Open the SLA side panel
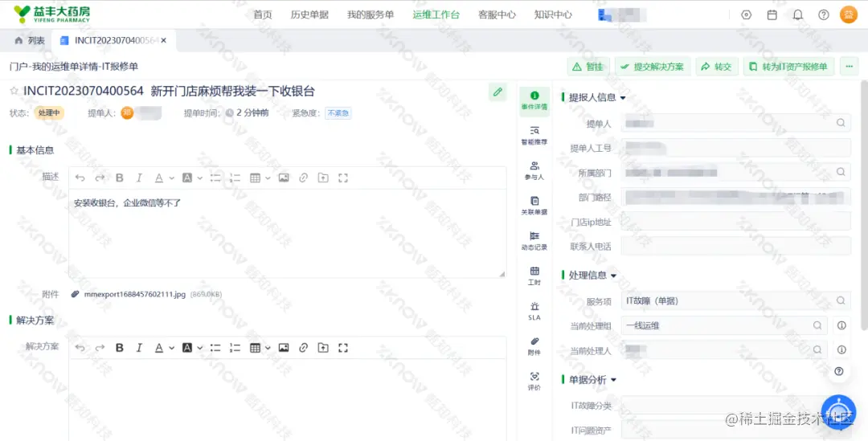 tap(534, 311)
